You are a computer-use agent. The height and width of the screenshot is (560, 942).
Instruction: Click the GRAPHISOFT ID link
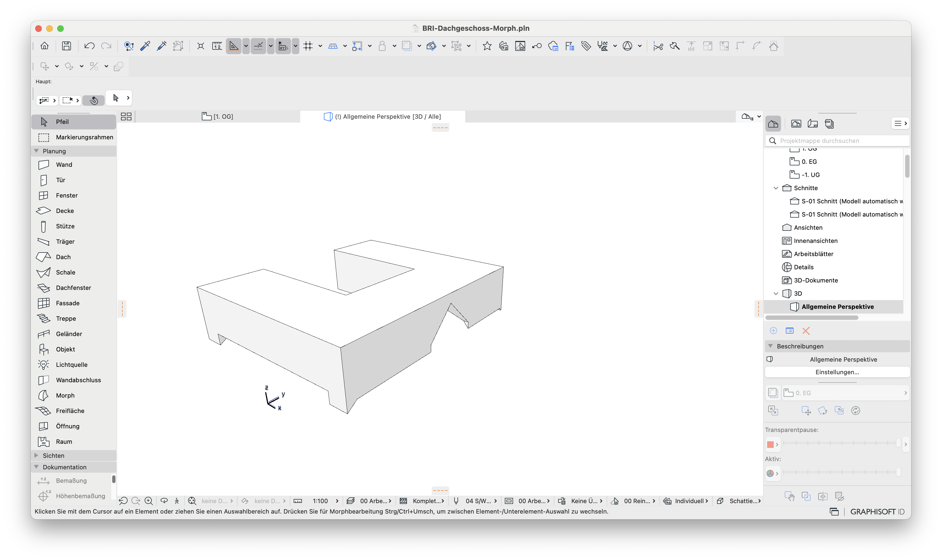coord(877,512)
